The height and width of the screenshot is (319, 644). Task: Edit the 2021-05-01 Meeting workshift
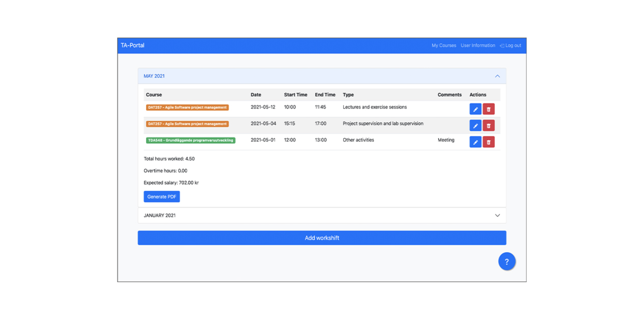tap(475, 142)
